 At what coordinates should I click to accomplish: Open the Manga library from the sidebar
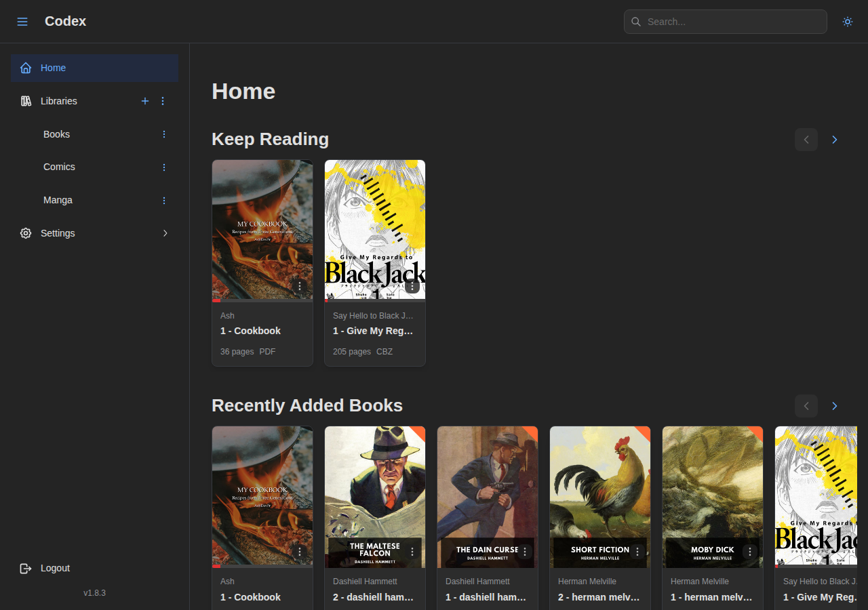coord(58,200)
